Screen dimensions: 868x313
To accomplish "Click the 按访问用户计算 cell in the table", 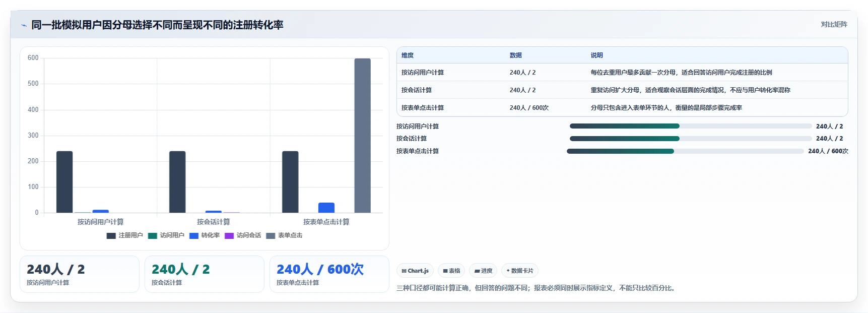I will (x=423, y=73).
